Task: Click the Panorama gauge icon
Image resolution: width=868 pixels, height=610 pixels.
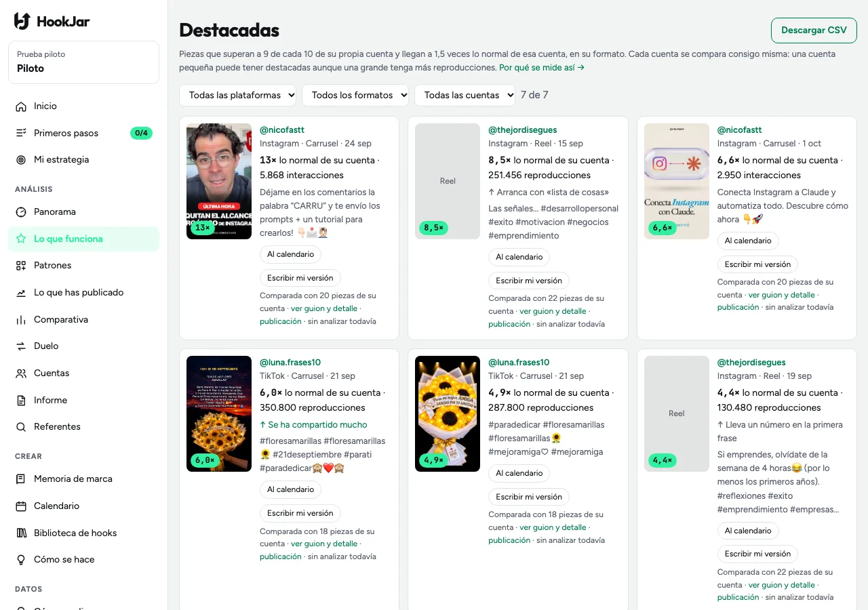Action: (x=21, y=212)
